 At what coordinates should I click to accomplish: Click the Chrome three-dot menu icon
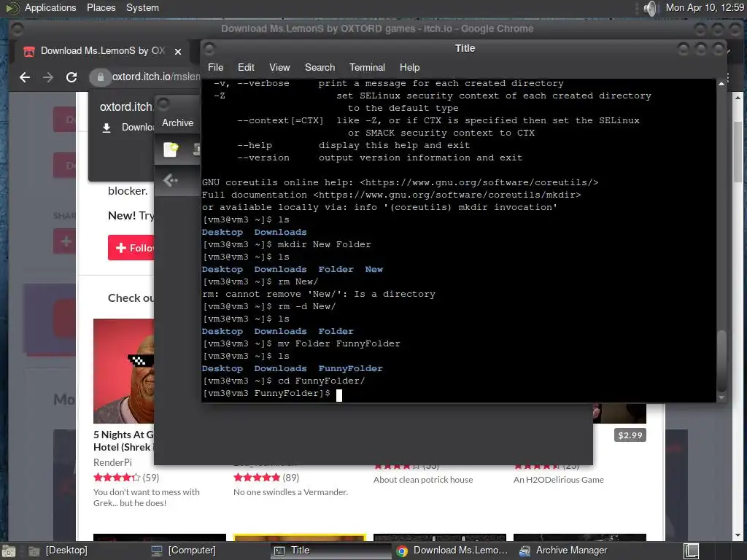(x=728, y=77)
